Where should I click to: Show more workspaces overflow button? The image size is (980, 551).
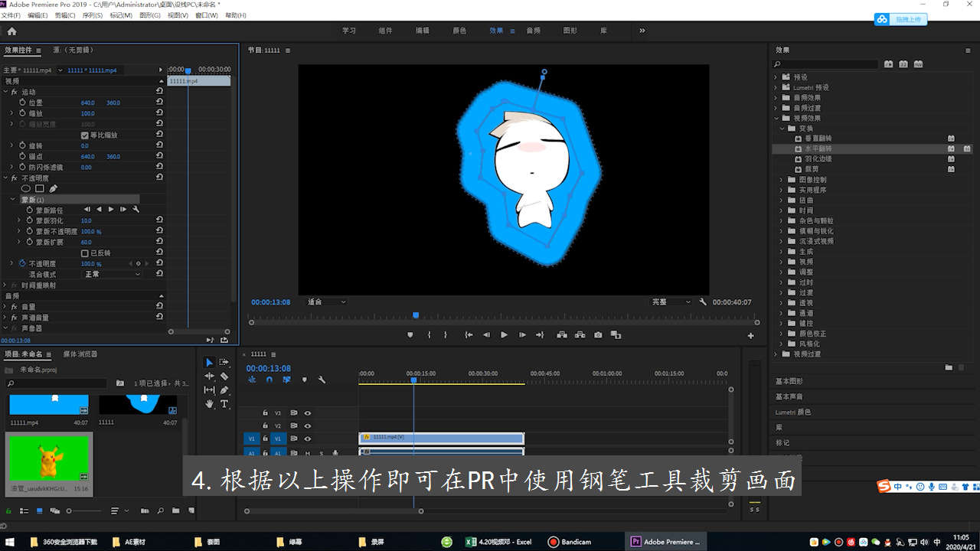click(642, 31)
